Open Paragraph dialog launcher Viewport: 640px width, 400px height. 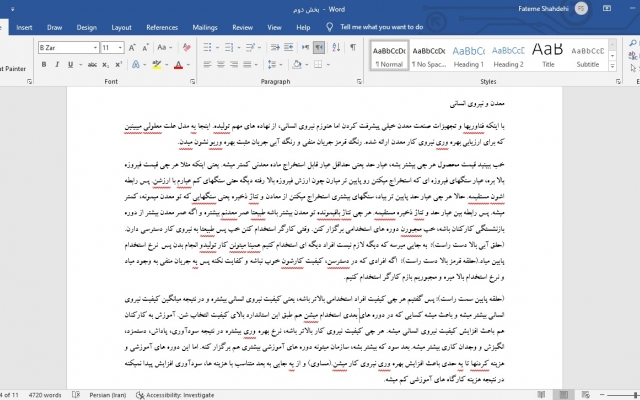pos(359,82)
